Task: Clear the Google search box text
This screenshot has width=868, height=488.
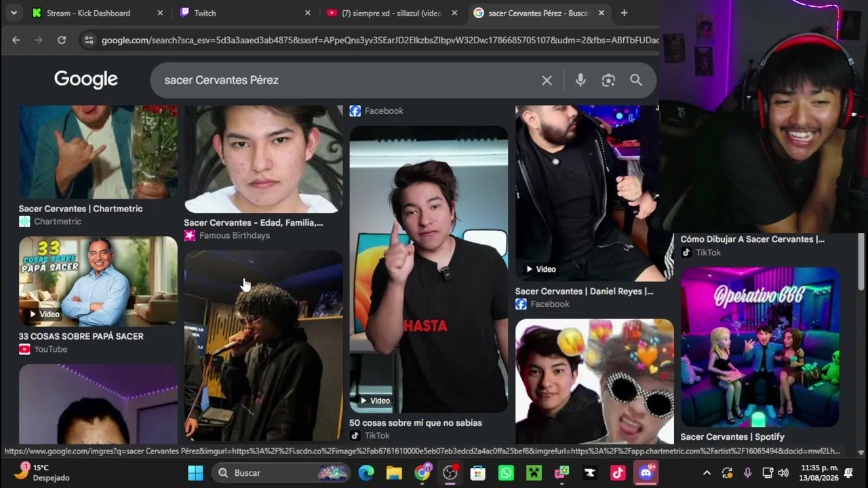Action: [x=547, y=80]
